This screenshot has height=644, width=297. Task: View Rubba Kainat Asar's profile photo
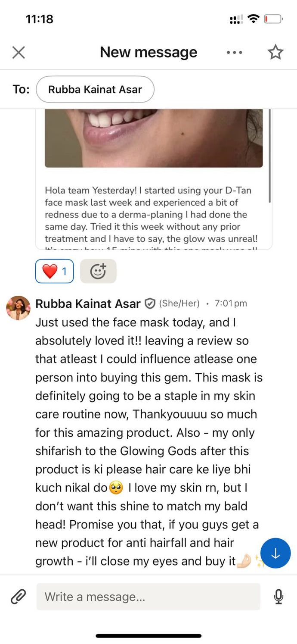pos(18,308)
